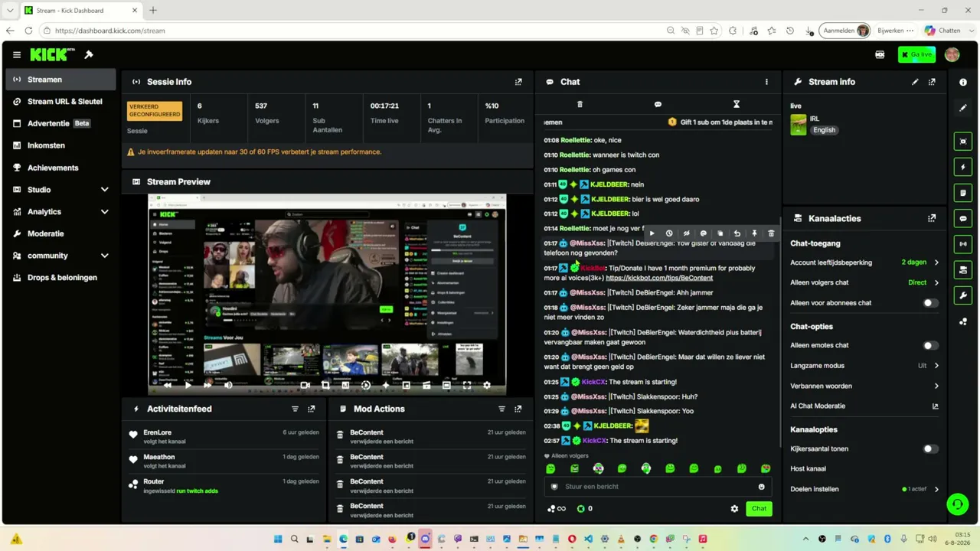The width and height of the screenshot is (980, 551).
Task: Filter the Mod Actions list
Action: tap(501, 409)
